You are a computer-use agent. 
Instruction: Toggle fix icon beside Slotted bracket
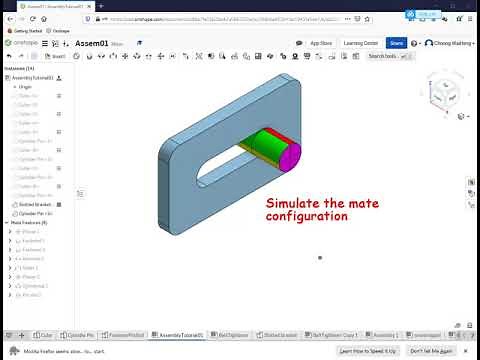point(59,204)
